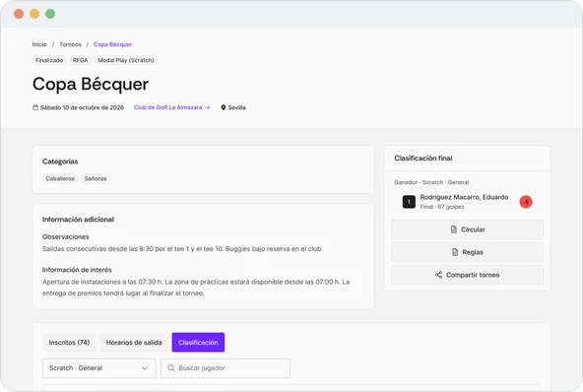This screenshot has width=583, height=392.
Task: Click the calendar icon beside the date
Action: 35,107
